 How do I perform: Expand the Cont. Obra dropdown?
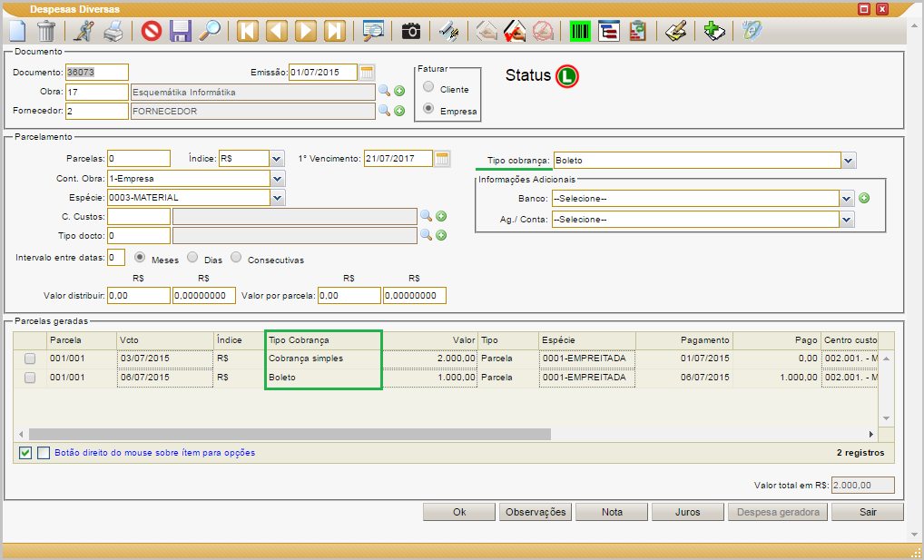[x=278, y=179]
